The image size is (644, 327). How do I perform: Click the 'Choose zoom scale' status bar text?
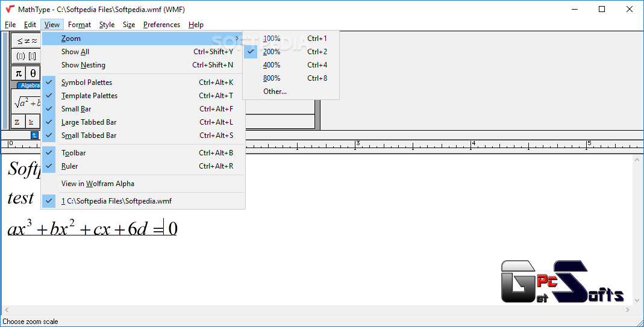[30, 322]
